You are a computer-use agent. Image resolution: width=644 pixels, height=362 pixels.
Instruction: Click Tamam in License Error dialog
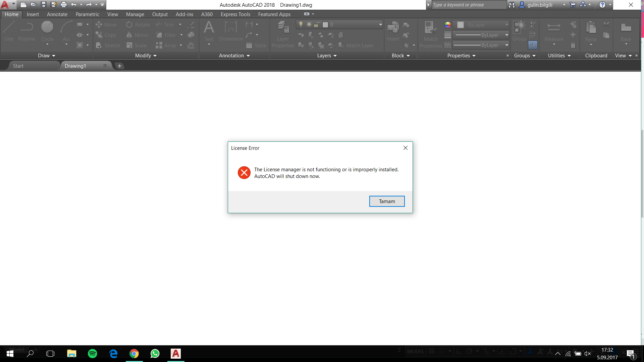[387, 201]
